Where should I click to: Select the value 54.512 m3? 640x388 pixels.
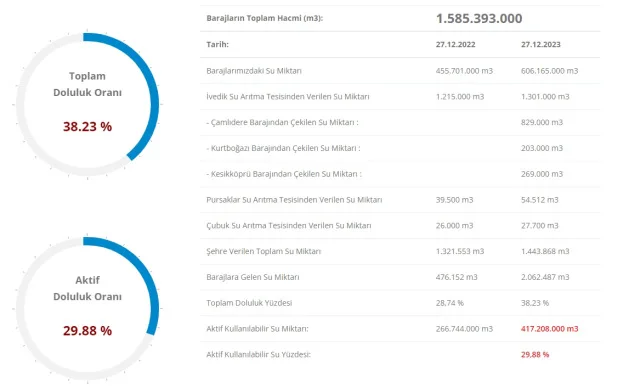coord(540,200)
